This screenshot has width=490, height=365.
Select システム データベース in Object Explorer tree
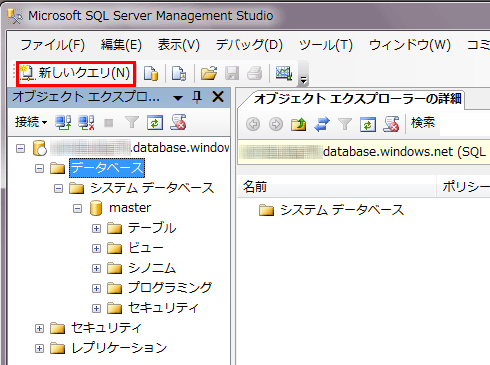[152, 188]
